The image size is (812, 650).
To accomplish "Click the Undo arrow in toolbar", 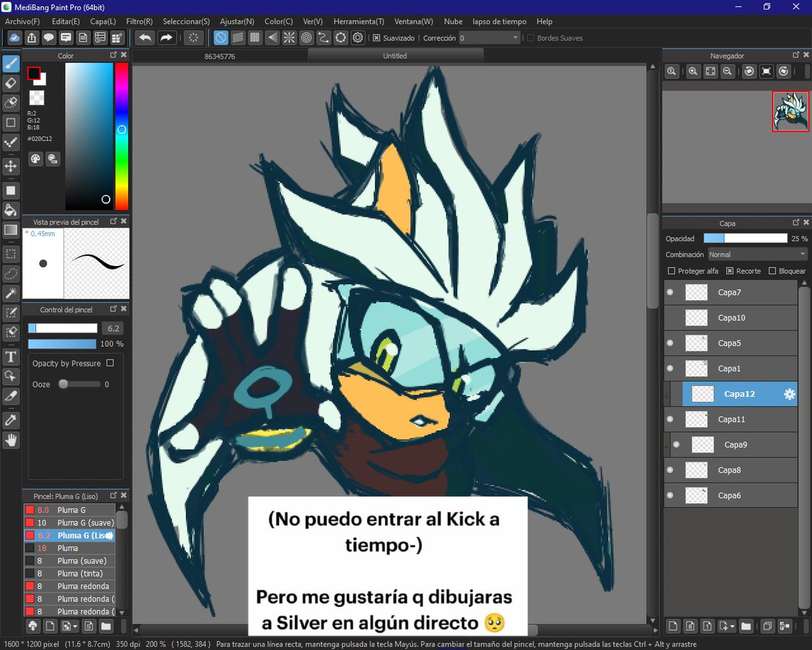I will coord(144,38).
